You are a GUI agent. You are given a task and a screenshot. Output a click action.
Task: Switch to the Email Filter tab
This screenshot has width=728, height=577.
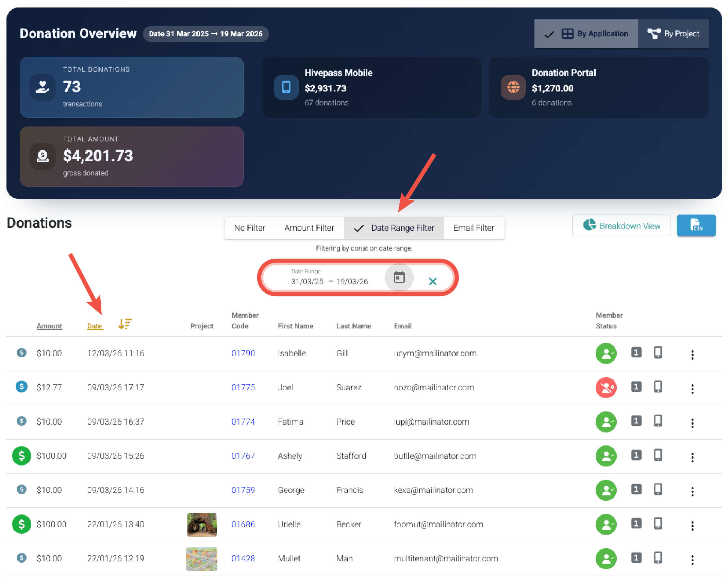474,228
